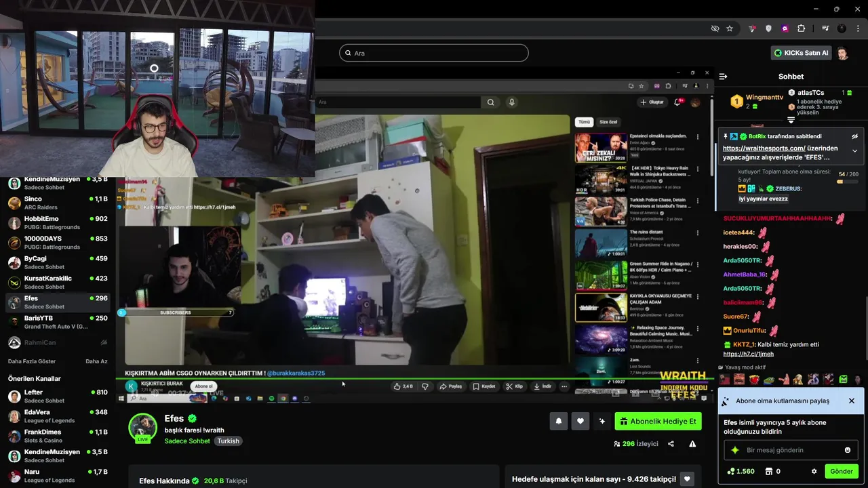Collapse the Sohbet chat panel icon

click(723, 77)
